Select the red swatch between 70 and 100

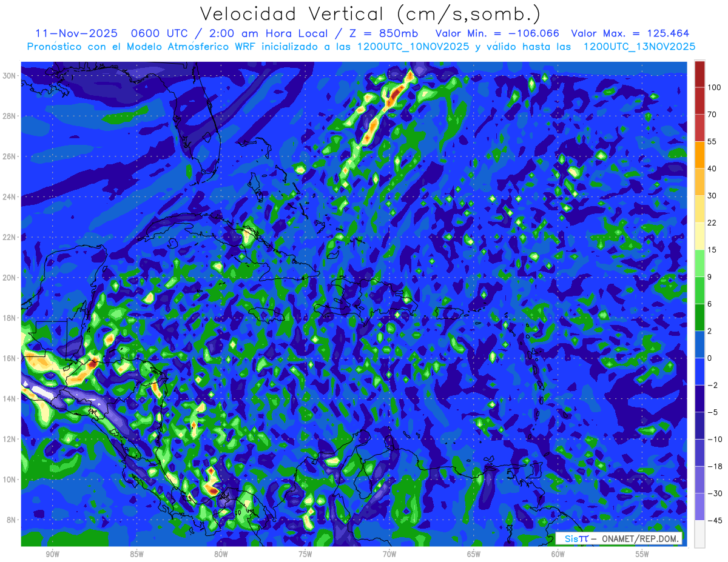[x=699, y=101]
